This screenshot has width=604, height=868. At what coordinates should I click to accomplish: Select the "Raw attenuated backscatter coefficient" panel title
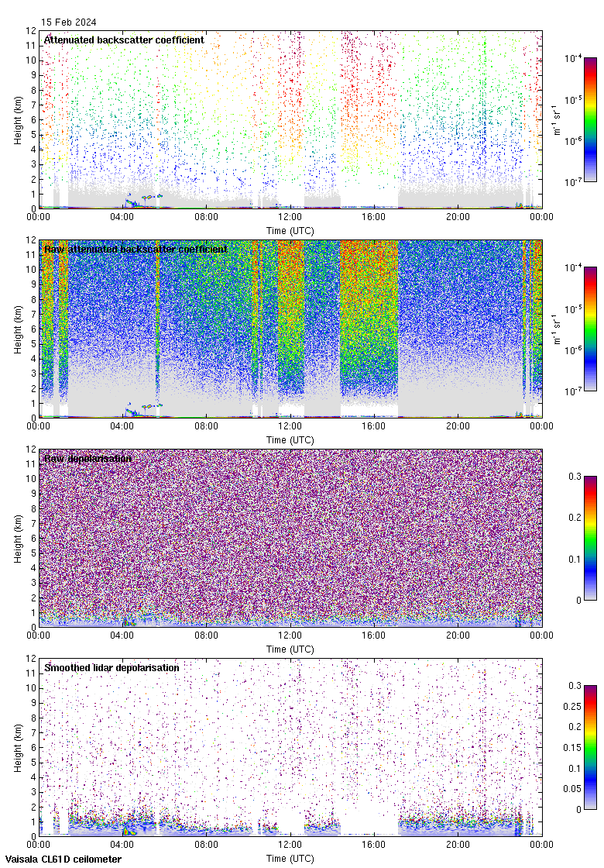click(x=136, y=249)
